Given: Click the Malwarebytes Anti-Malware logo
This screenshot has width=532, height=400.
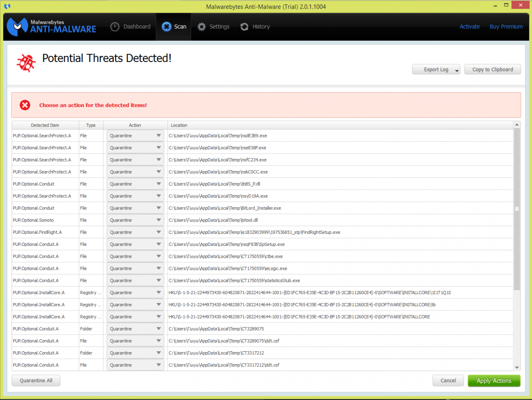Looking at the screenshot, I should click(x=51, y=27).
